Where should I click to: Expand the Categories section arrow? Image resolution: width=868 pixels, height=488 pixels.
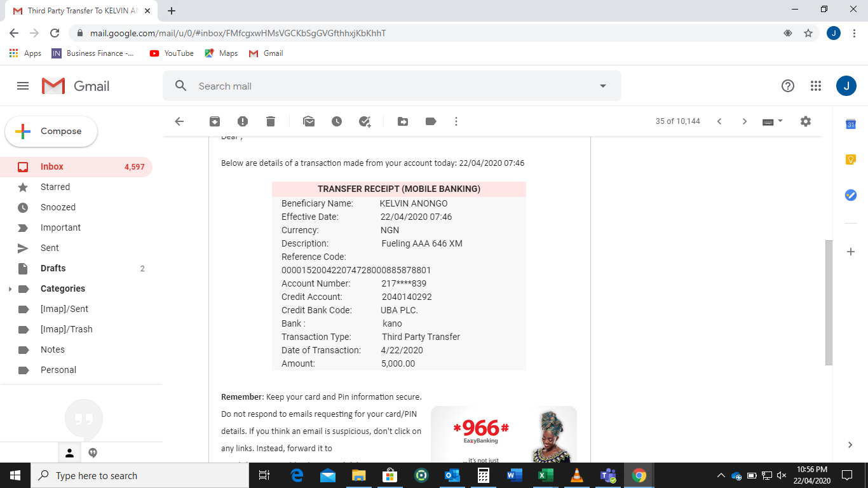tap(10, 289)
